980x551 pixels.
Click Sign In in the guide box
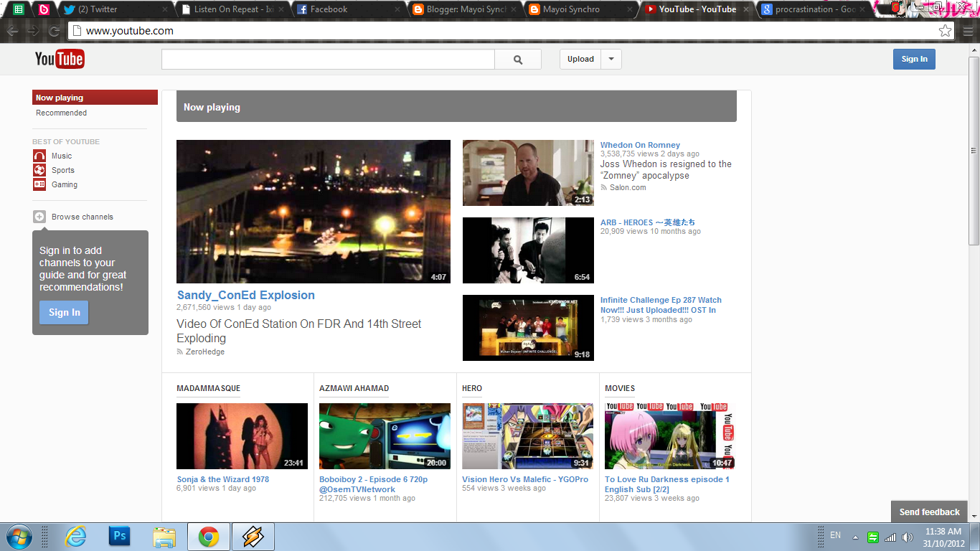click(x=64, y=312)
